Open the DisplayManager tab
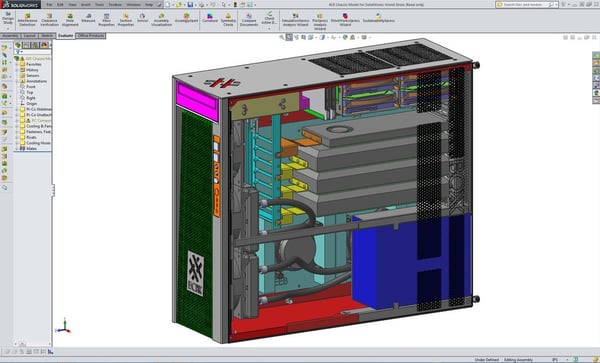The image size is (600, 363). click(x=44, y=45)
